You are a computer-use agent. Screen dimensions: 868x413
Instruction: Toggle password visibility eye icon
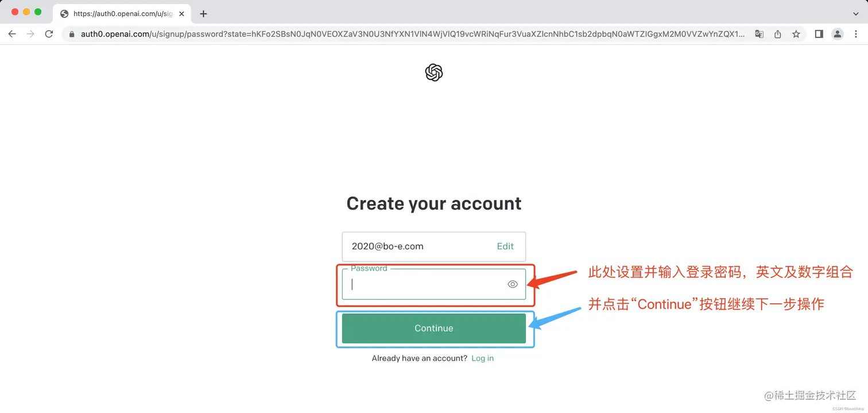pos(513,284)
